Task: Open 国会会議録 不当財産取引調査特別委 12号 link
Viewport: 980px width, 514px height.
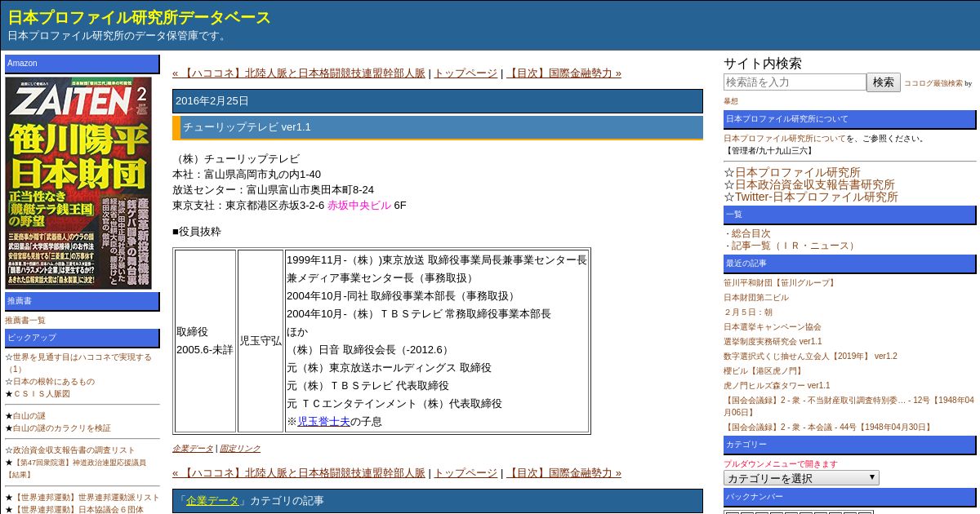Action: click(x=849, y=406)
